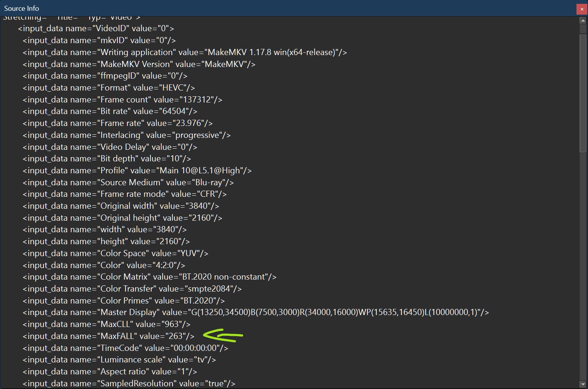The height and width of the screenshot is (389, 588).
Task: Click the scrollbar down arrow
Action: (583, 384)
